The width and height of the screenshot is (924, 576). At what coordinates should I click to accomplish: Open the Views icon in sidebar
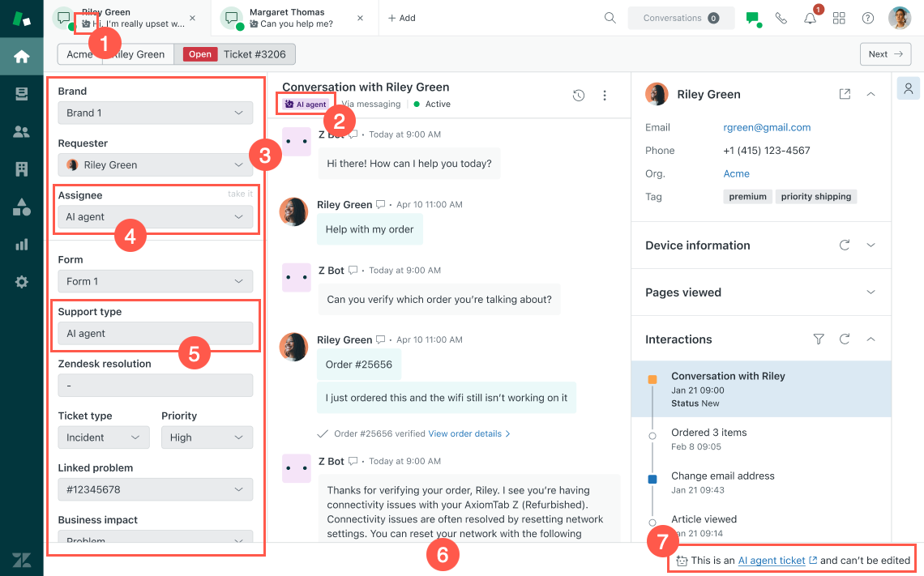tap(21, 94)
